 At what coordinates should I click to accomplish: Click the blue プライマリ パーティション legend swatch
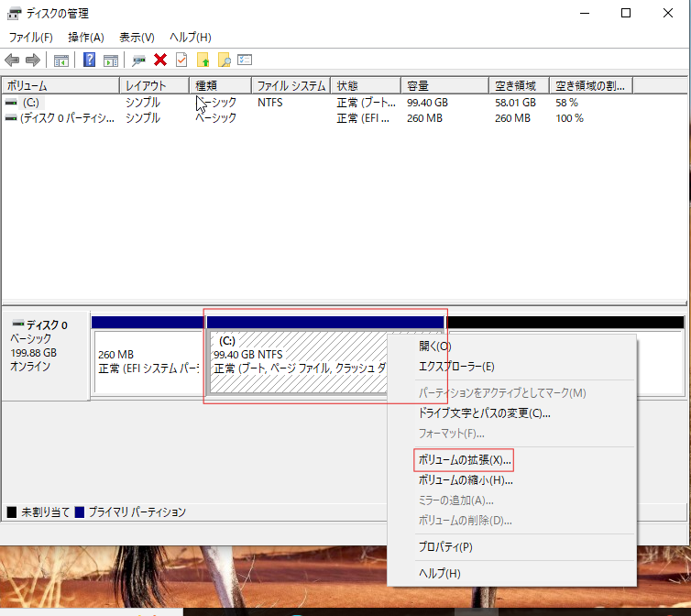80,511
